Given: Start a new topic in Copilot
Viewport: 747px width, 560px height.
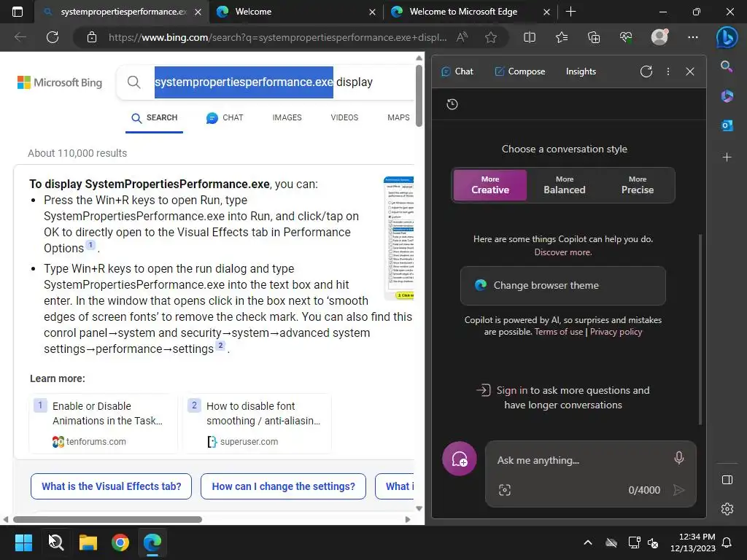Looking at the screenshot, I should point(460,459).
